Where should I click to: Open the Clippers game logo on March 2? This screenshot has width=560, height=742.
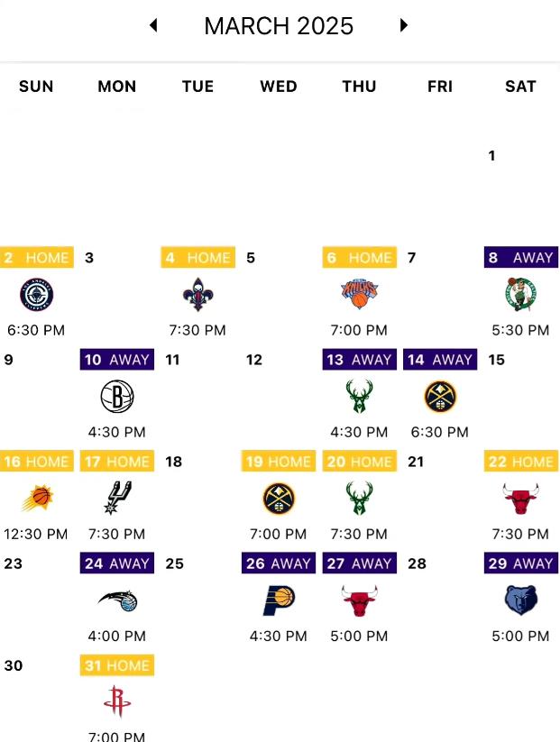(36, 294)
